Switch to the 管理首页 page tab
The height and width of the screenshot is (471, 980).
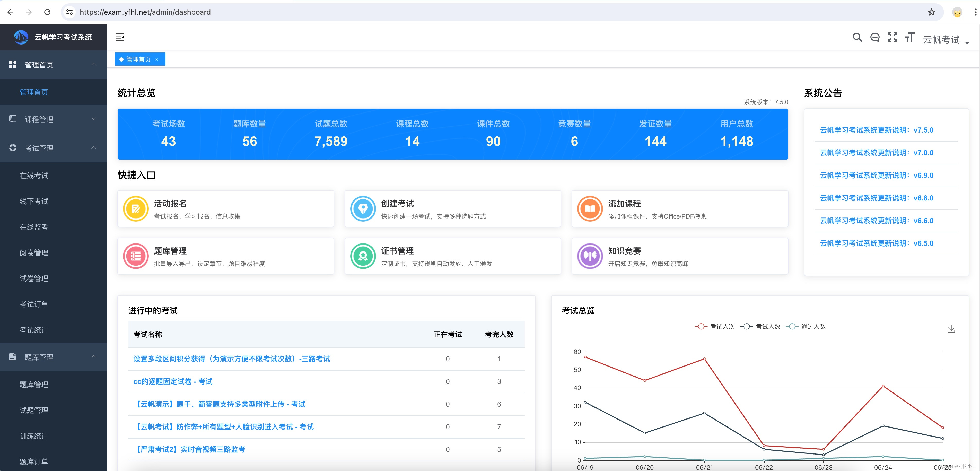[138, 59]
